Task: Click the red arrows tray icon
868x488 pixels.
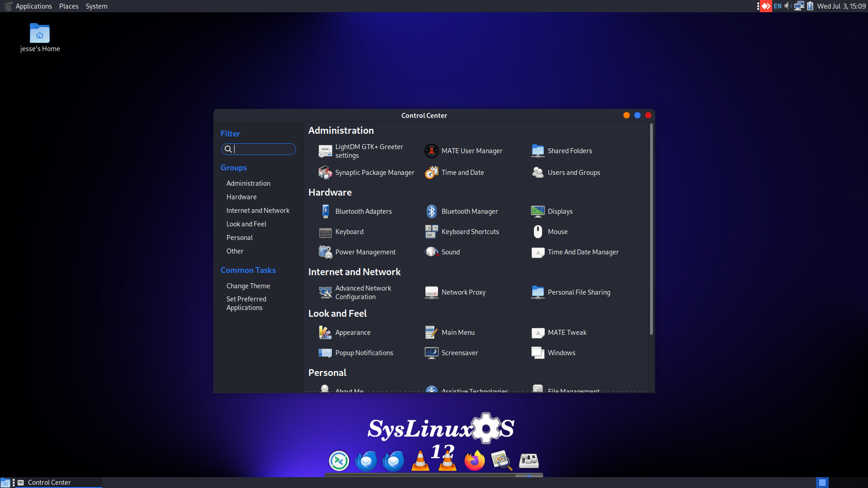Action: point(766,6)
